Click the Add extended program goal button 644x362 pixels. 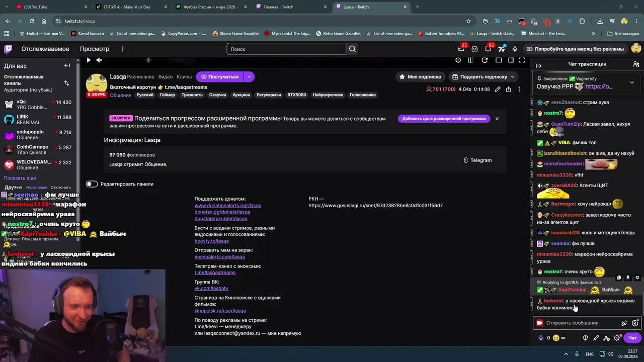click(x=444, y=119)
